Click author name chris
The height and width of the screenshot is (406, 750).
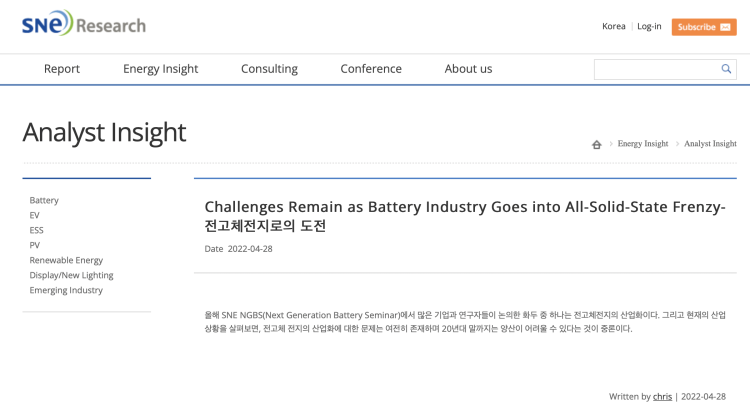[x=662, y=396]
